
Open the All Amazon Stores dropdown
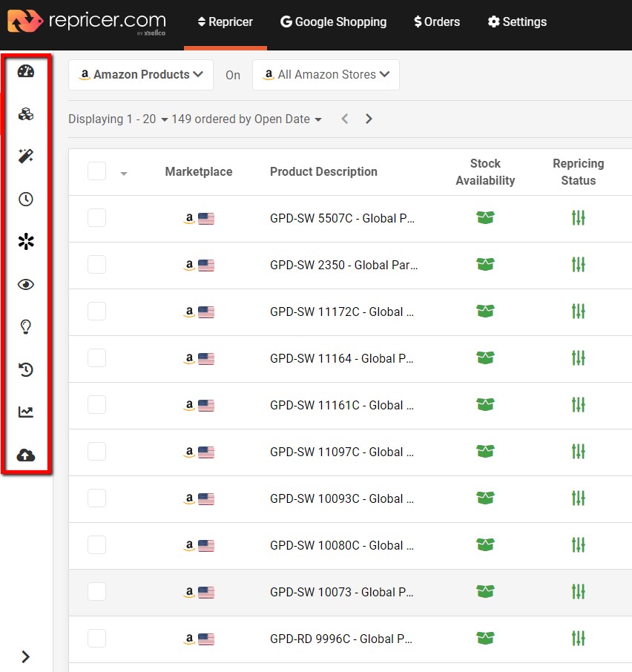pos(326,75)
